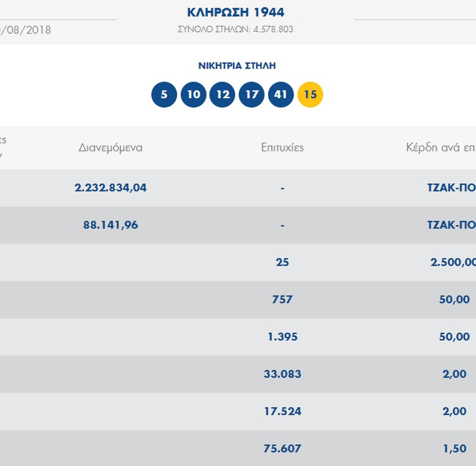Click the 33.083 winners value
Screen dimensions: 476x466
coord(282,374)
